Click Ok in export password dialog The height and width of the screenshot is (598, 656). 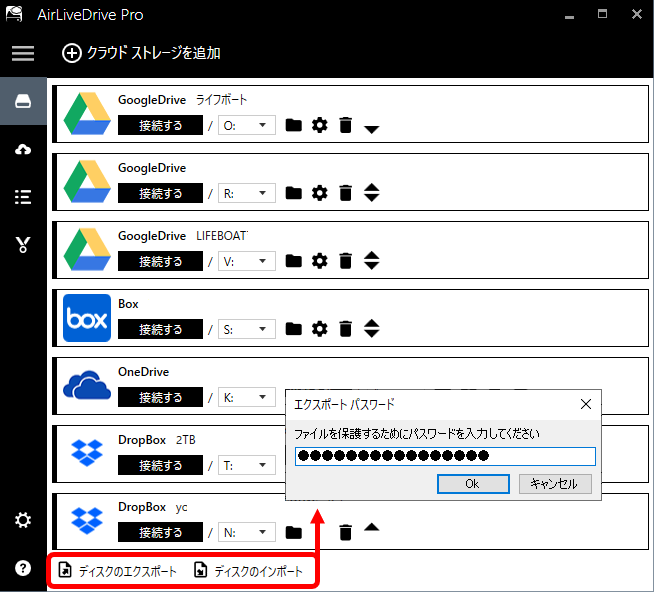click(473, 484)
